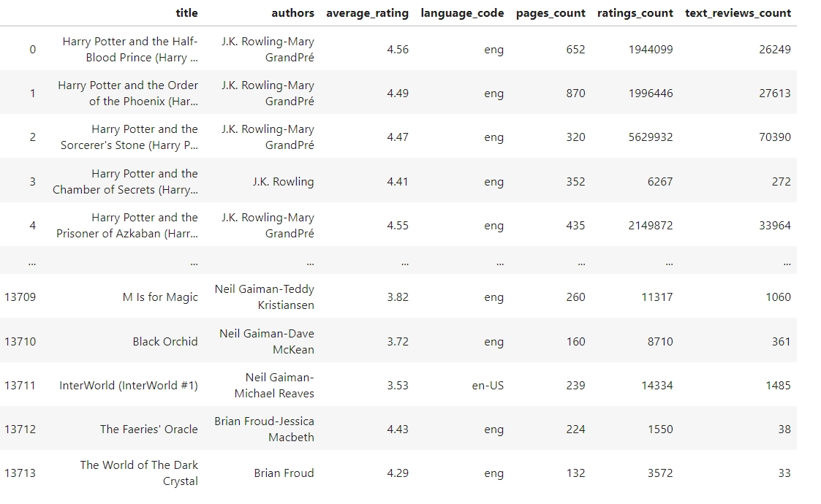Select row index 13709

click(20, 297)
